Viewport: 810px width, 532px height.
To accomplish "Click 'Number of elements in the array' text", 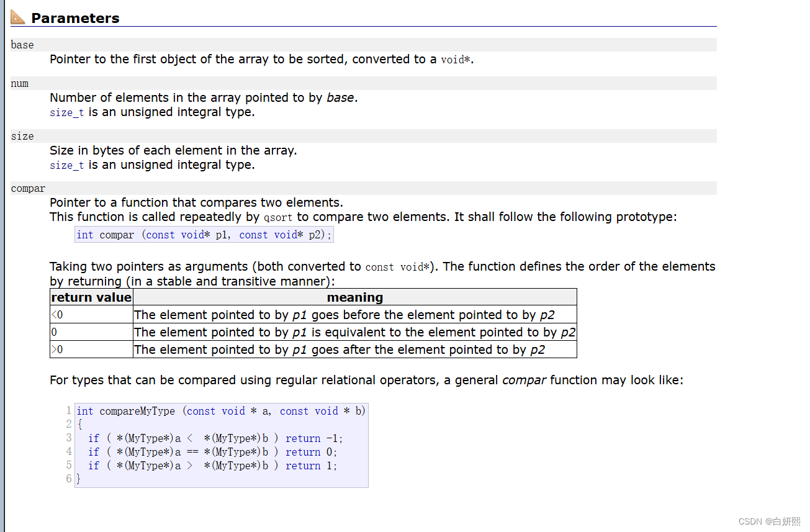I will [204, 97].
